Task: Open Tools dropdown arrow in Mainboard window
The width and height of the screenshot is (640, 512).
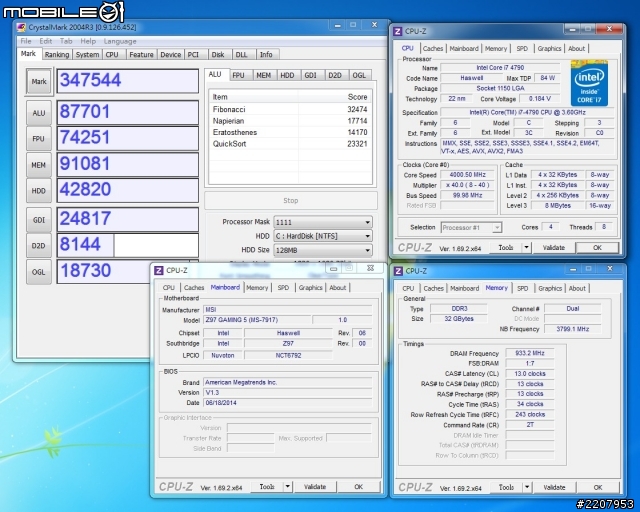Action: (288, 487)
